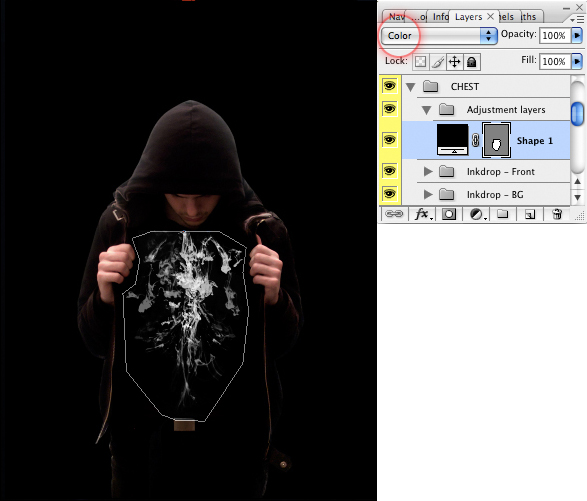
Task: Create a new layer
Action: 530,214
